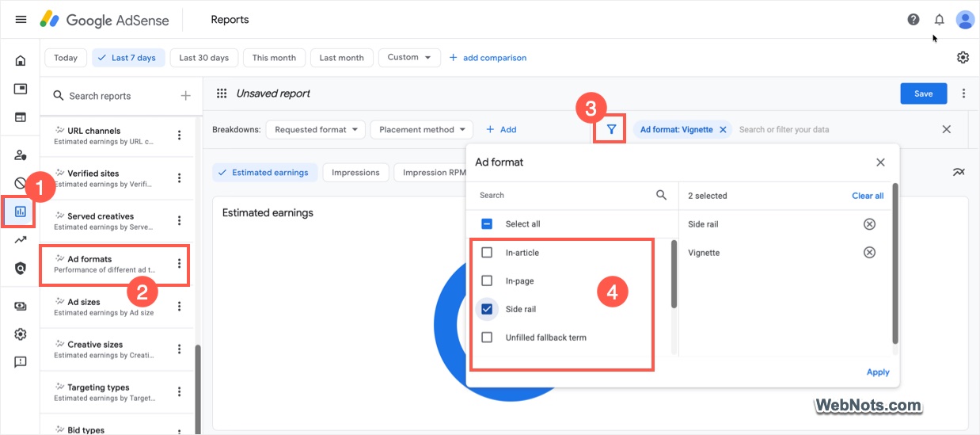980x435 pixels.
Task: Click the report list scrollbar
Action: click(198, 388)
